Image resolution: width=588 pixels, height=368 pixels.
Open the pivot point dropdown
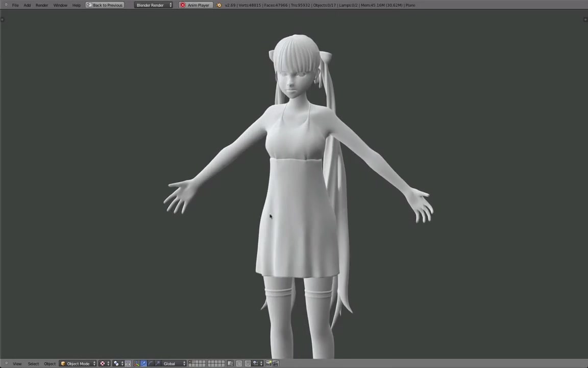click(118, 363)
